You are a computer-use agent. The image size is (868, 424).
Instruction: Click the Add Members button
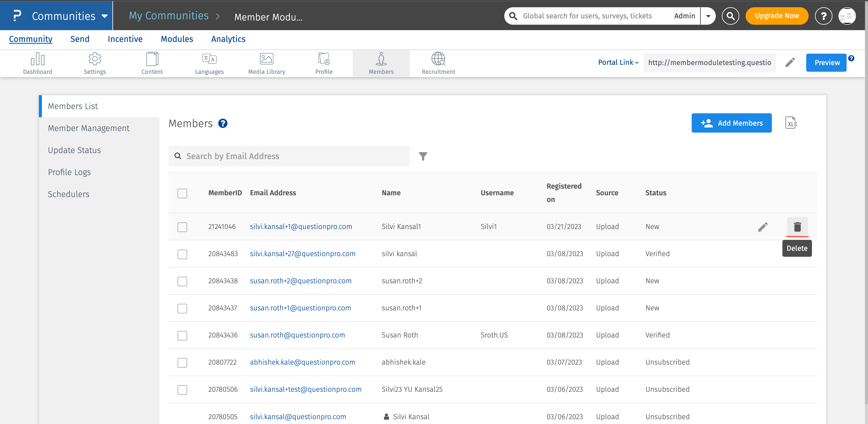pyautogui.click(x=731, y=123)
